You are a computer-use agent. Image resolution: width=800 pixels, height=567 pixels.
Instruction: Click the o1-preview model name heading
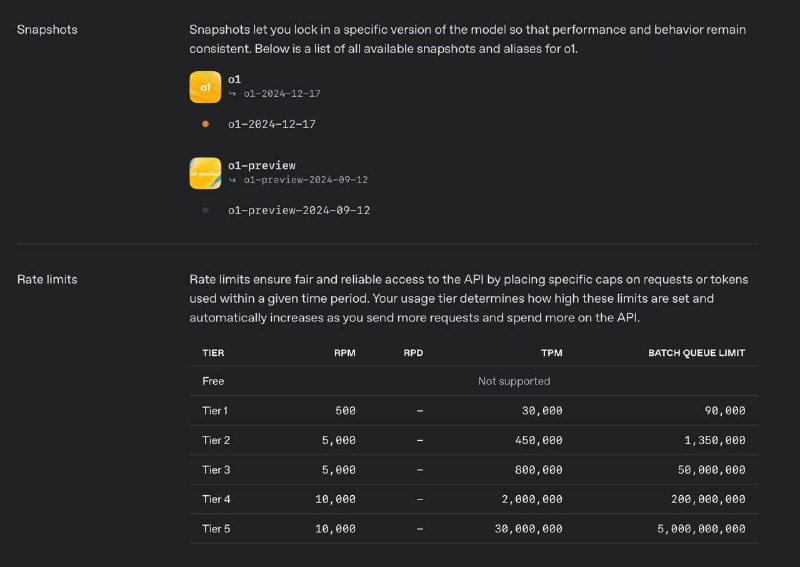tap(262, 165)
